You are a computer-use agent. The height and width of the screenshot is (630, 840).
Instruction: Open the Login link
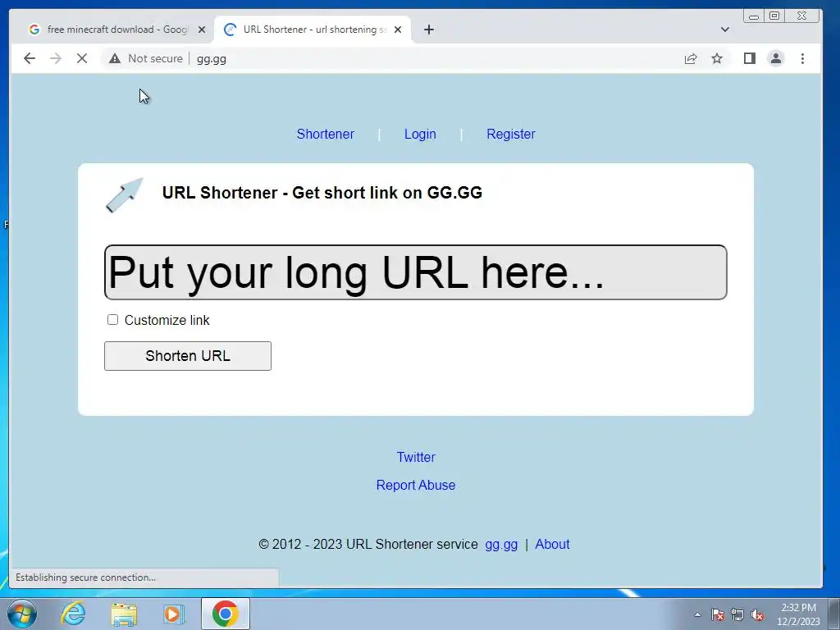pos(420,134)
